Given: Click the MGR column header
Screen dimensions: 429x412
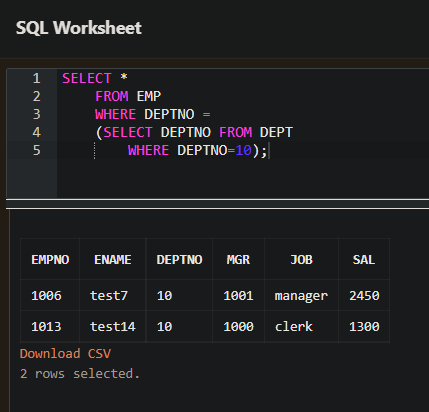Looking at the screenshot, I should (x=238, y=260).
